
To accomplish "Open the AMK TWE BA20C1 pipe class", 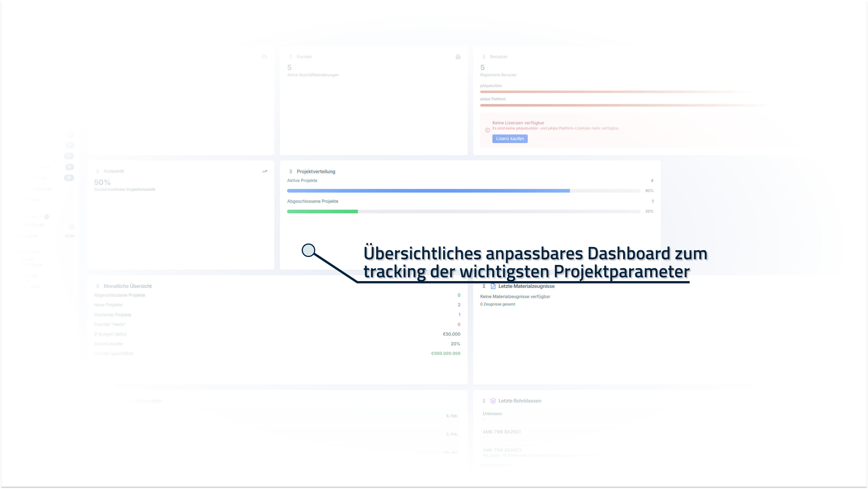I will pos(501,432).
